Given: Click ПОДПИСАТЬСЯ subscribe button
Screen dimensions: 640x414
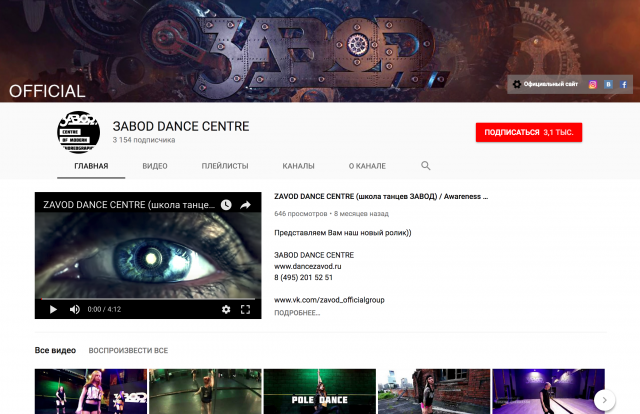Looking at the screenshot, I should 529,132.
